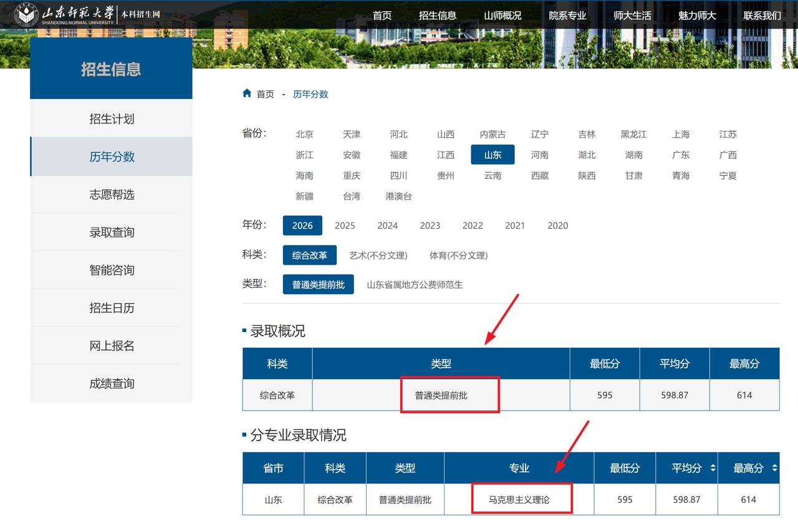Screen dimensions: 798x532
Task: Choose province 江苏
Action: point(728,134)
